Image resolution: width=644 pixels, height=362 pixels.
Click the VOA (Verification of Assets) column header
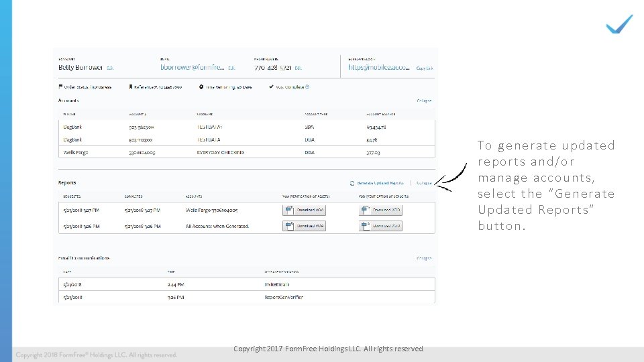[306, 196]
